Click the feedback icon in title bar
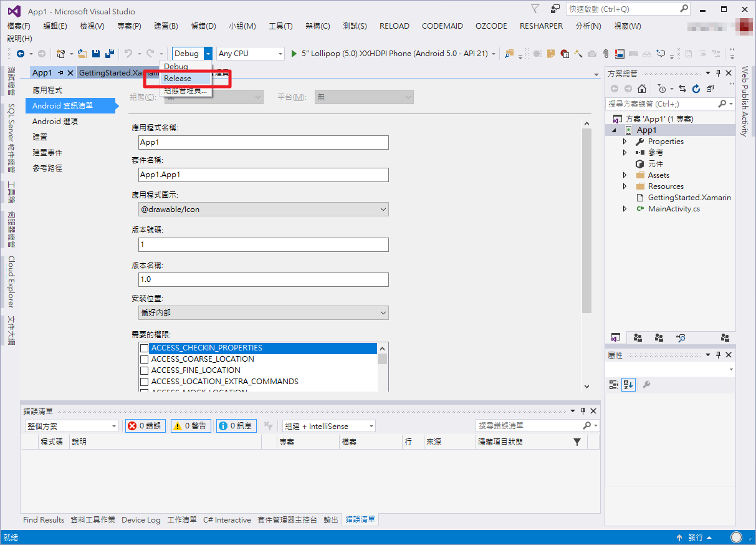The width and height of the screenshot is (756, 545). coord(555,9)
